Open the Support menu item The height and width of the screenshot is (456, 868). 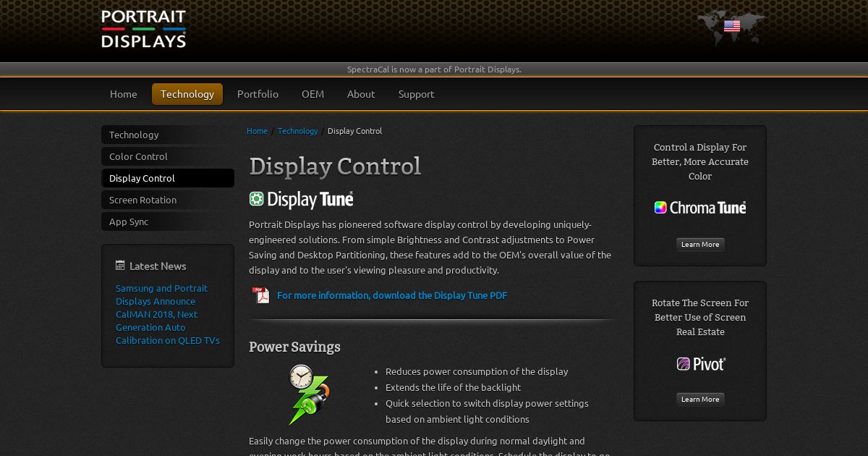[416, 94]
